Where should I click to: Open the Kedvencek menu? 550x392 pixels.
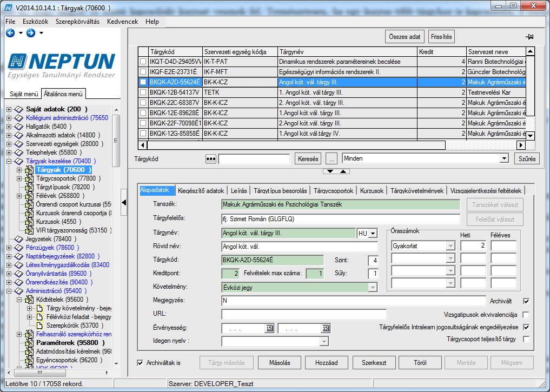click(x=122, y=22)
